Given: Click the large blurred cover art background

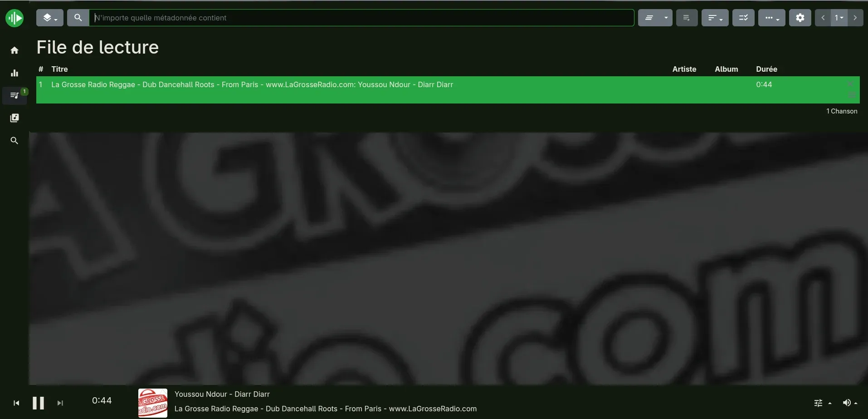Looking at the screenshot, I should click(x=449, y=259).
